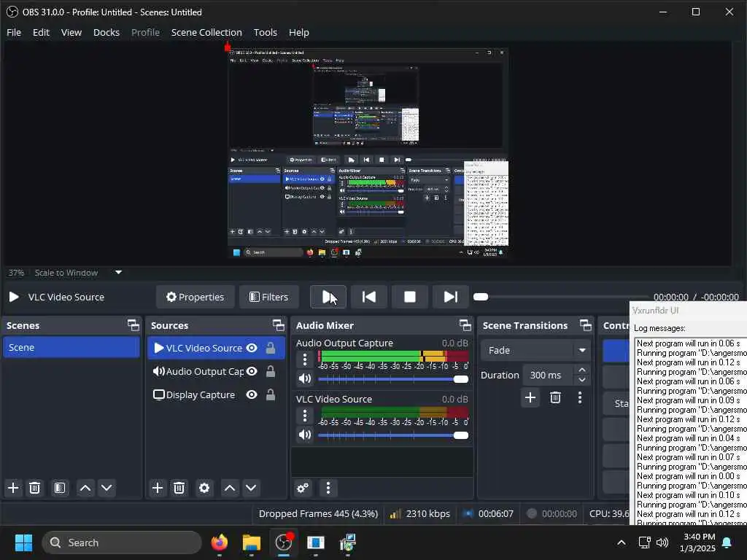Remove the selected source
Viewport: 747px width, 560px height.
tap(179, 488)
